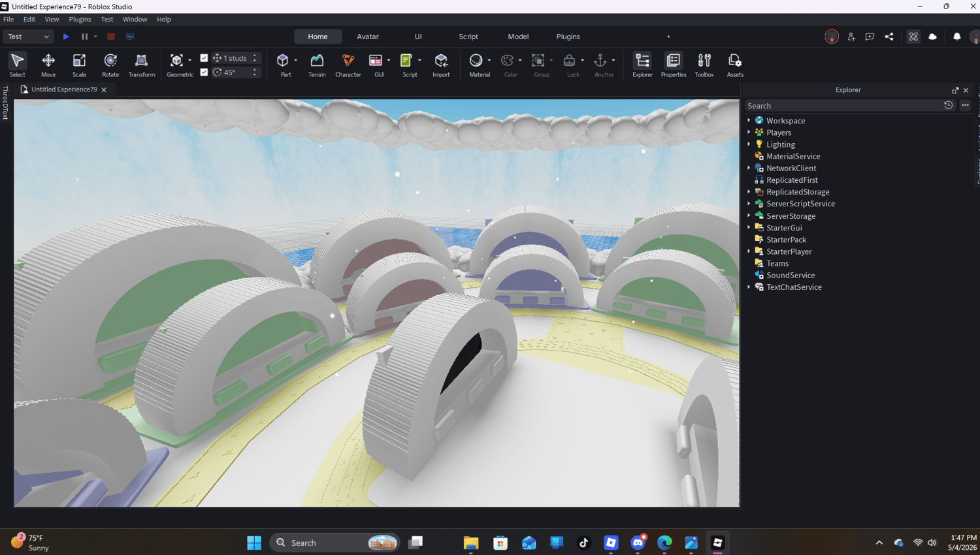Select the Transform tool
The image size is (980, 555).
(142, 65)
